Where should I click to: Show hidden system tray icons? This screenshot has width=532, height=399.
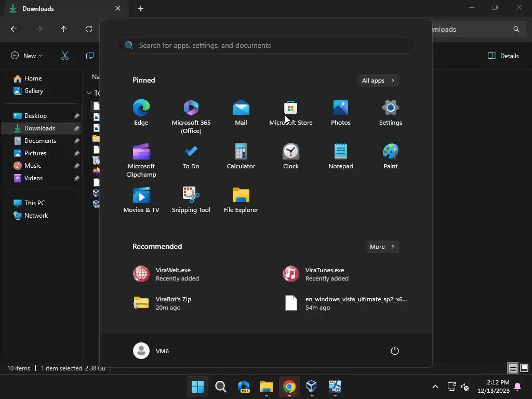(x=435, y=387)
